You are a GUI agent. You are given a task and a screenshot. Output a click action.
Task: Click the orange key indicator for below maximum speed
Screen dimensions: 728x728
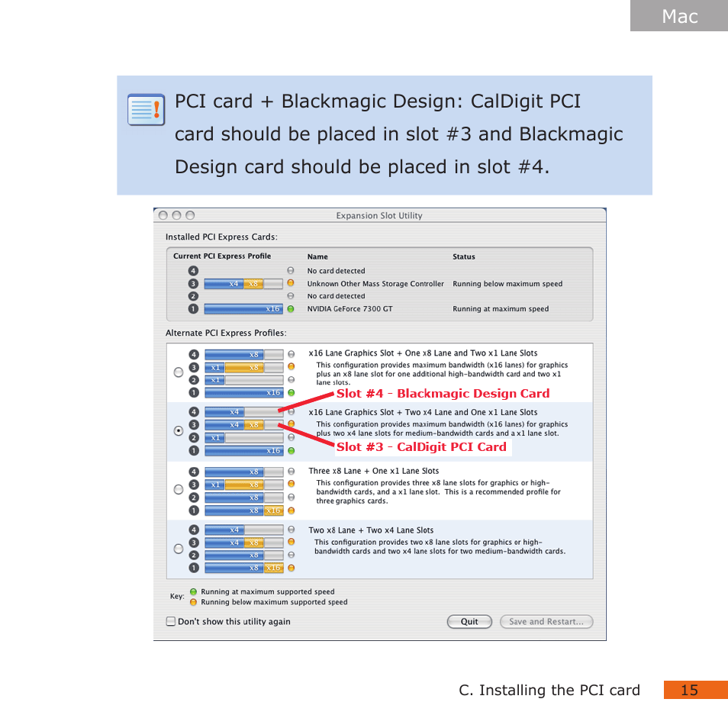pos(193,602)
